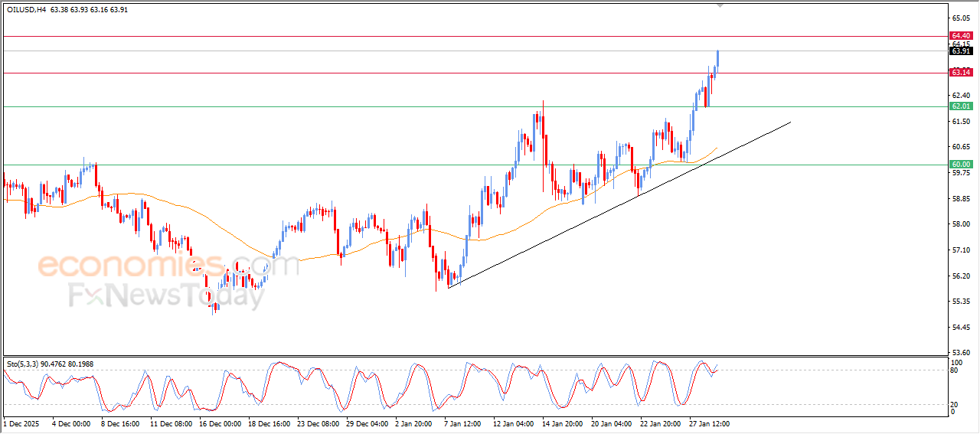This screenshot has height=434, width=980.
Task: Click the green 62.01 price tag
Action: [960, 106]
